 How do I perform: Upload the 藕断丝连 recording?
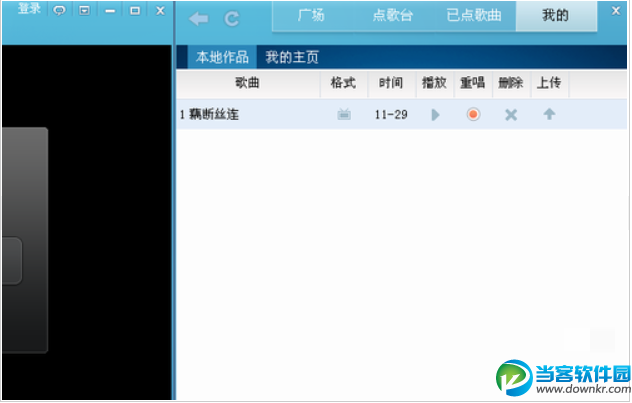click(x=549, y=114)
